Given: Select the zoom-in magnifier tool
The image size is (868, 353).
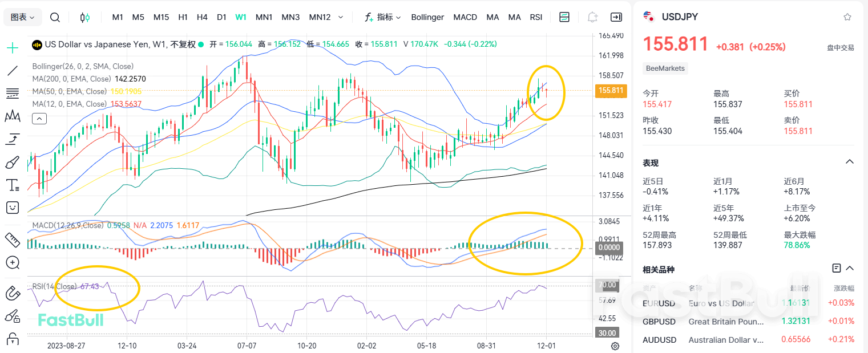Looking at the screenshot, I should (x=12, y=263).
